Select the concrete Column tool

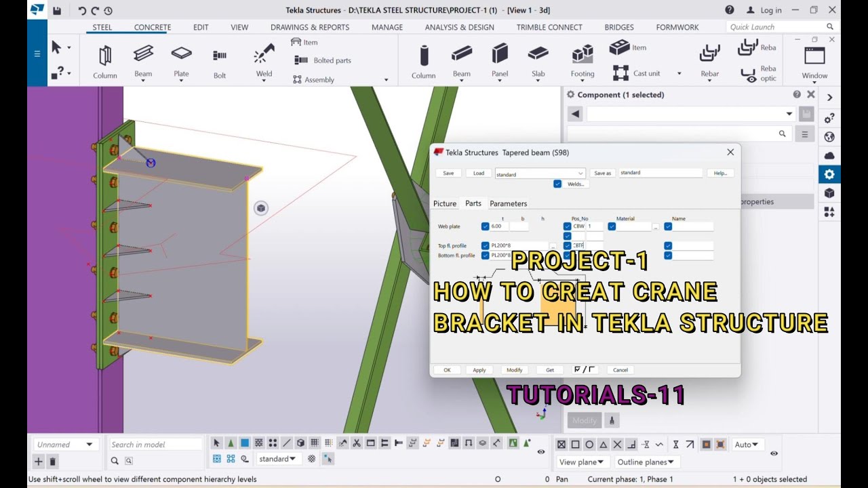[423, 62]
